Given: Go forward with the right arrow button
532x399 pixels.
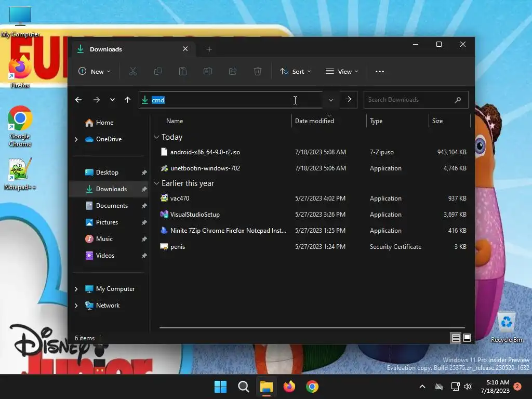Looking at the screenshot, I should tap(96, 100).
